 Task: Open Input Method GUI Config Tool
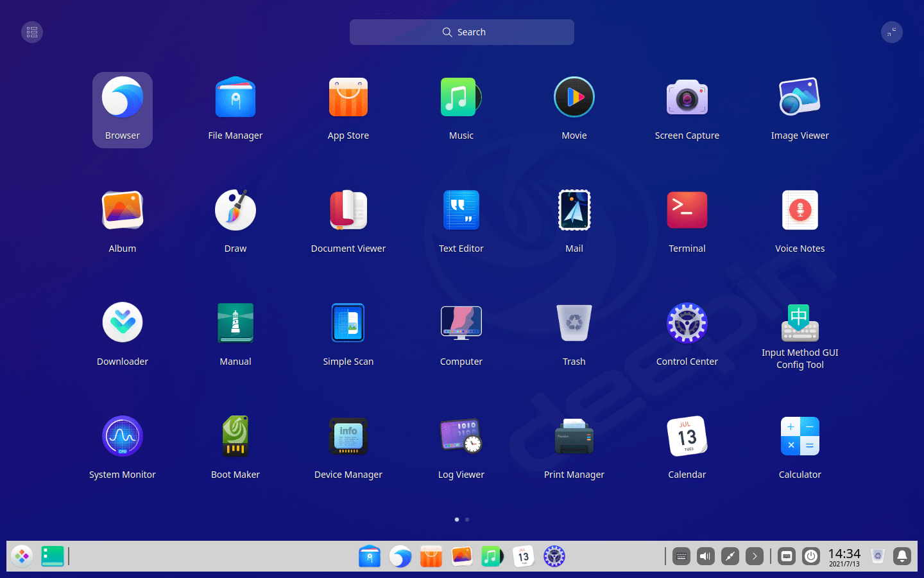point(800,324)
